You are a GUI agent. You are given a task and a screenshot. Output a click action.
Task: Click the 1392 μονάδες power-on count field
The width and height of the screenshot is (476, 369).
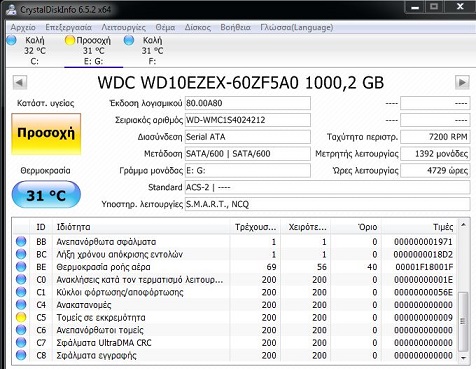pyautogui.click(x=435, y=154)
